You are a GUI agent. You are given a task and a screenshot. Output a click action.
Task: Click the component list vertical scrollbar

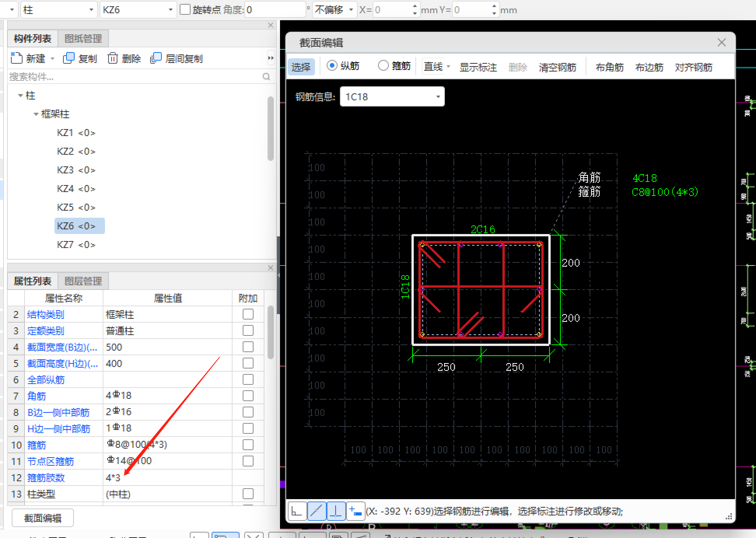point(271,129)
